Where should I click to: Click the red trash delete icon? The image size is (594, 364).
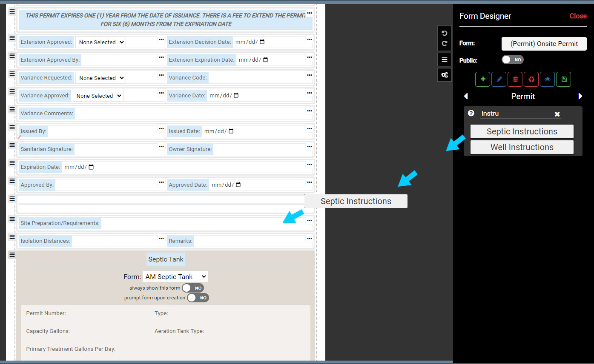pyautogui.click(x=515, y=80)
